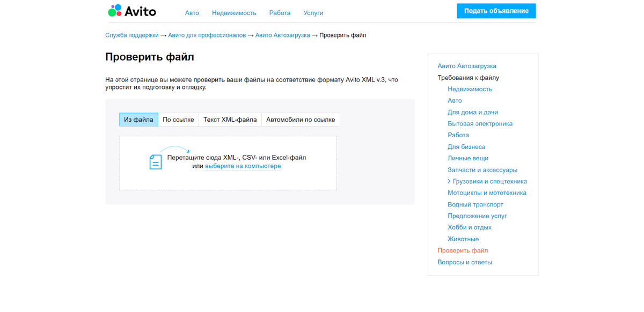Open Бытовая электроника sidebar link

pos(480,124)
